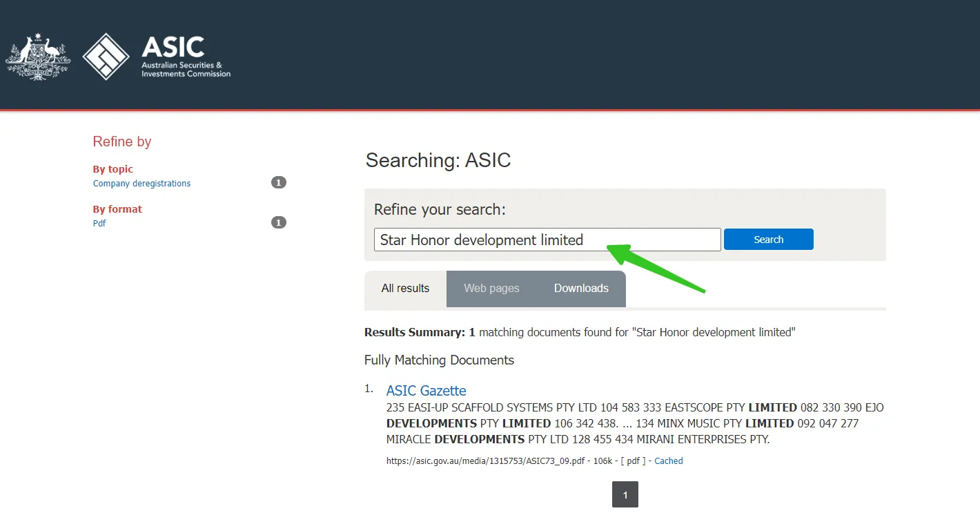Switch to the Web pages tab

(491, 289)
